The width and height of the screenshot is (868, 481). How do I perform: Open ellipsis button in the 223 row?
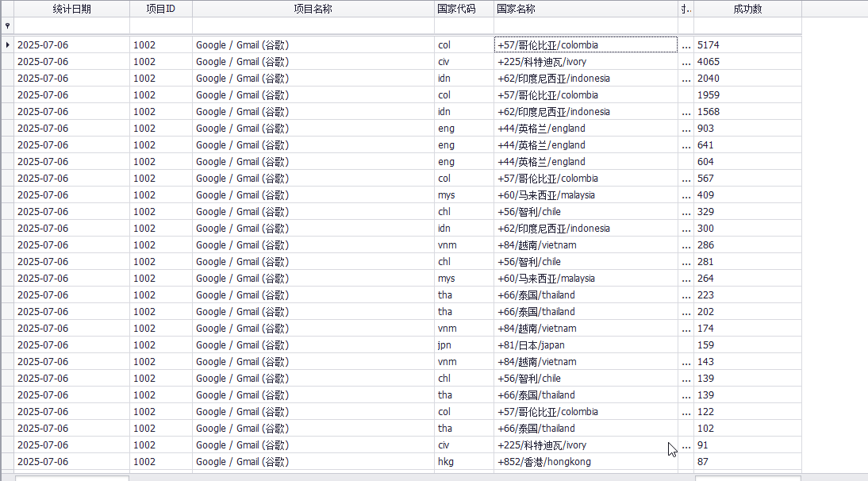pos(686,295)
